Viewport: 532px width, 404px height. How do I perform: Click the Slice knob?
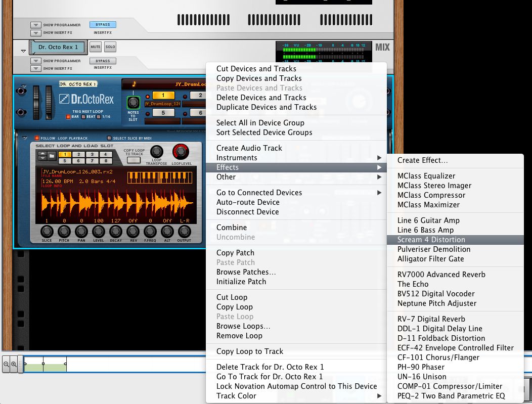(x=47, y=232)
